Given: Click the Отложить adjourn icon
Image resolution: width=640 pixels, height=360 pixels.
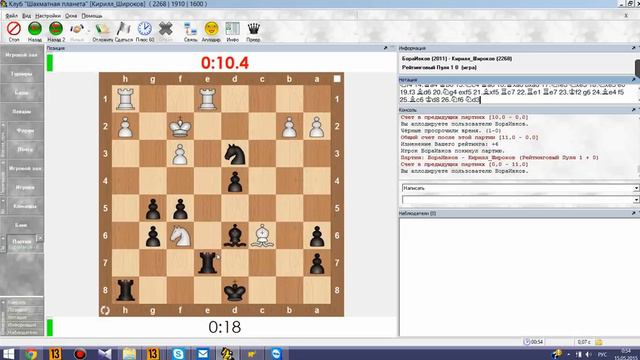Looking at the screenshot, I should 102,29.
